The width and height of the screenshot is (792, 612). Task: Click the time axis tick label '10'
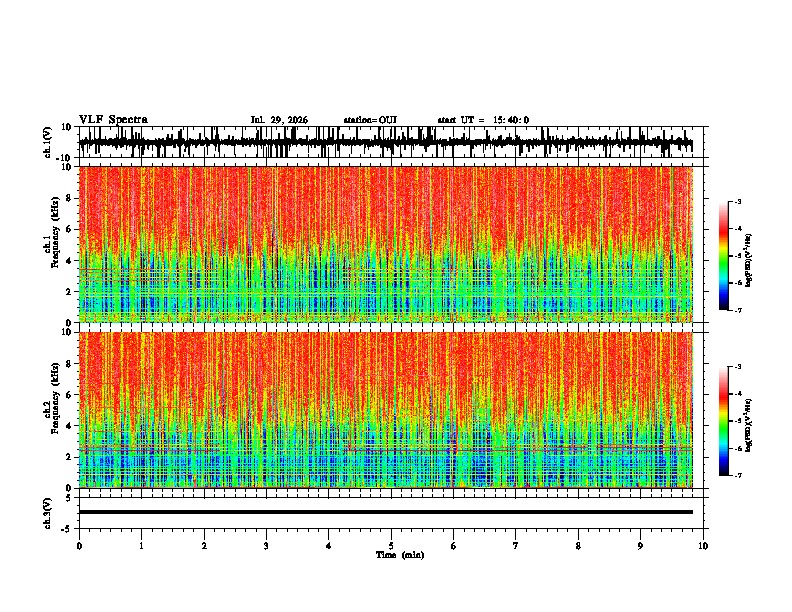point(703,546)
